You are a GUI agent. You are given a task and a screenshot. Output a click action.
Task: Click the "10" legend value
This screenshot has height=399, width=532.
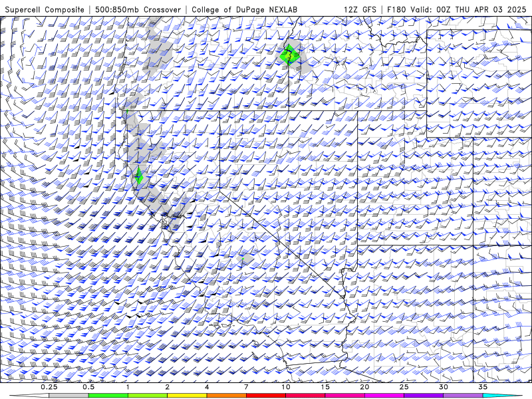(x=286, y=387)
